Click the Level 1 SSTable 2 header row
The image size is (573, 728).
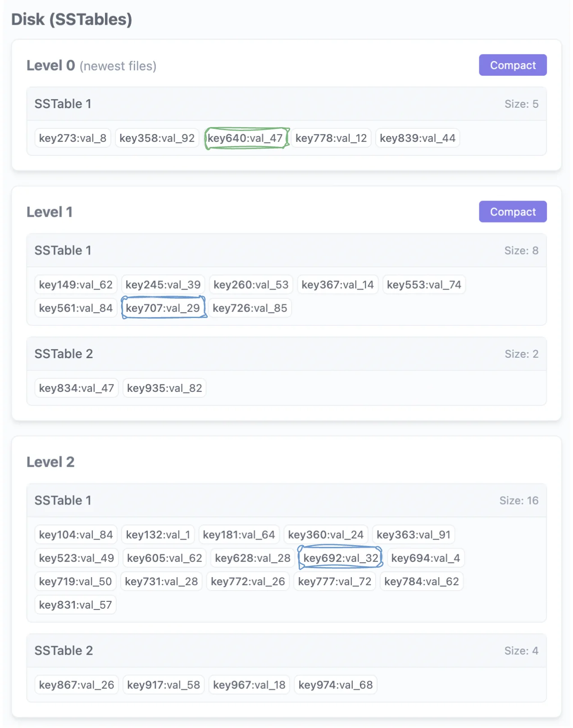286,354
